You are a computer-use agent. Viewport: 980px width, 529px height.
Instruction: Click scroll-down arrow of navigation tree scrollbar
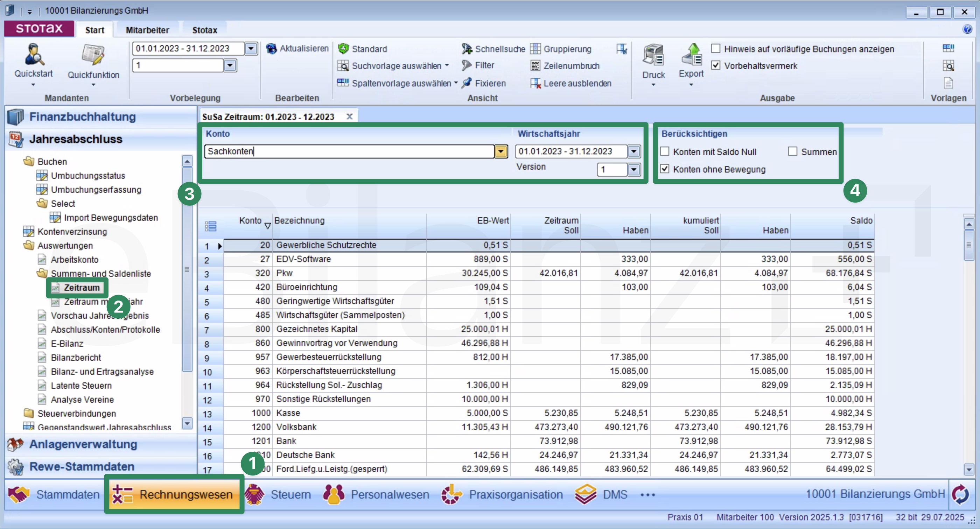tap(187, 423)
